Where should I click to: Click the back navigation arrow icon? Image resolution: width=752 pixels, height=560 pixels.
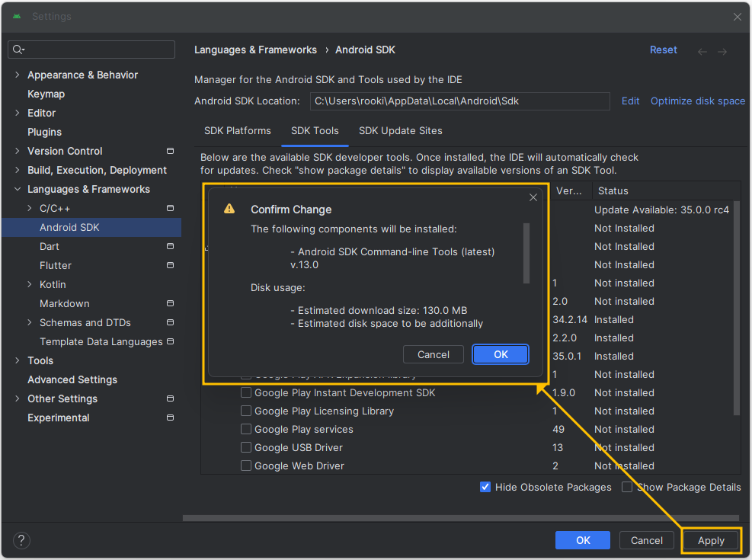coord(702,51)
